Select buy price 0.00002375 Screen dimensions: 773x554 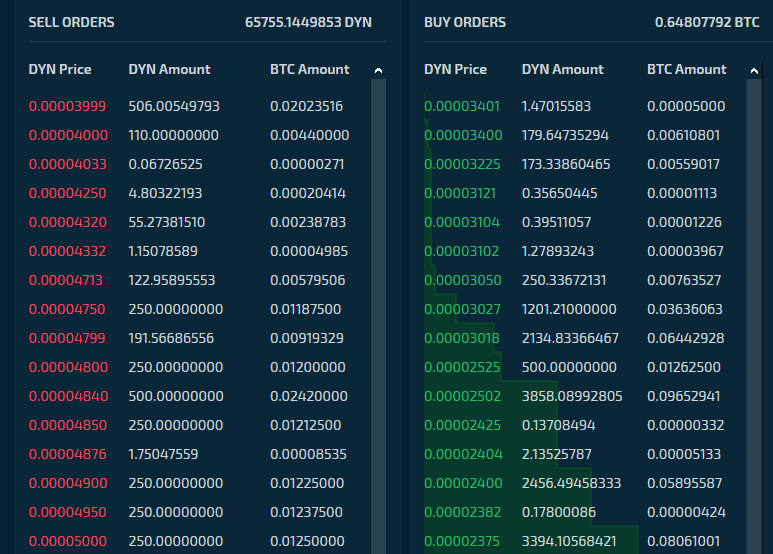[462, 541]
